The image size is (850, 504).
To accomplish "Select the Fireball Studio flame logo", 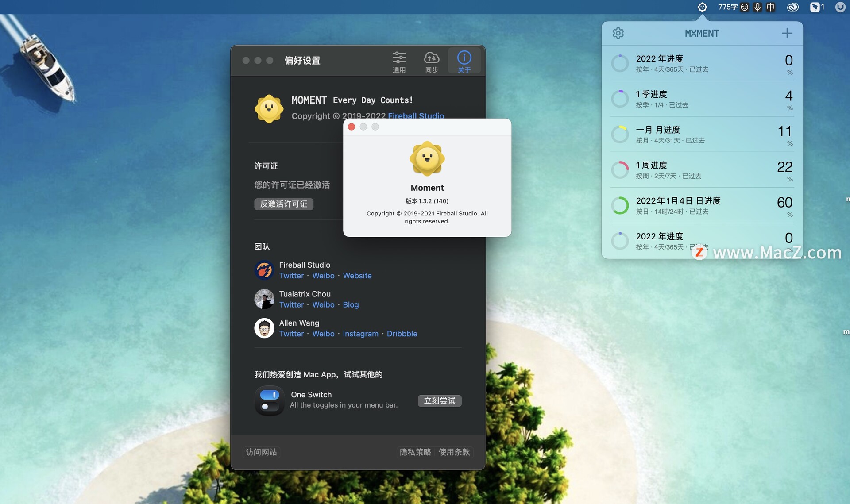I will point(264,270).
